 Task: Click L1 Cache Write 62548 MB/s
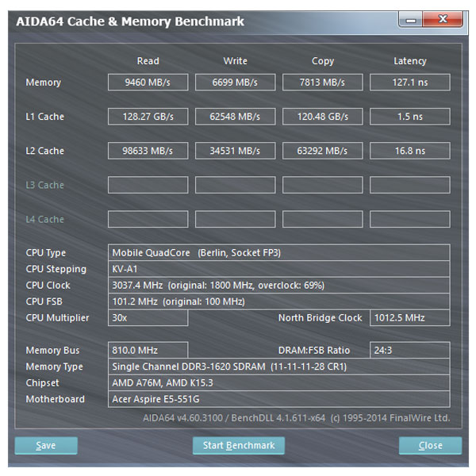click(x=236, y=117)
